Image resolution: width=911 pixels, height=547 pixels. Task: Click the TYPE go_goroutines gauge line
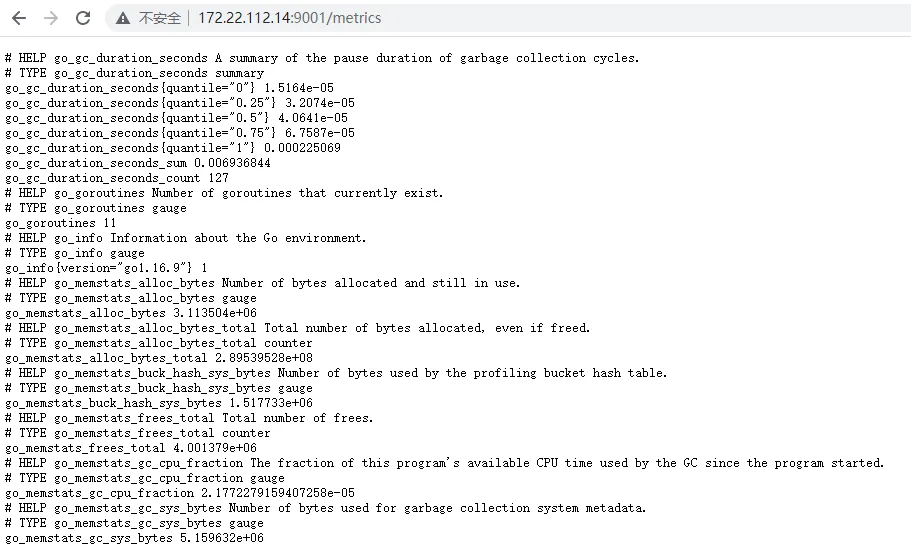[x=96, y=208]
